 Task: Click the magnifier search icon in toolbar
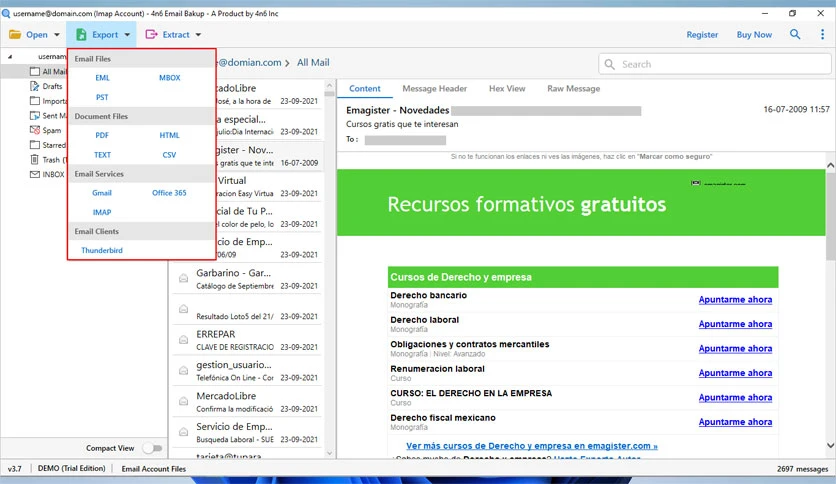coord(795,34)
